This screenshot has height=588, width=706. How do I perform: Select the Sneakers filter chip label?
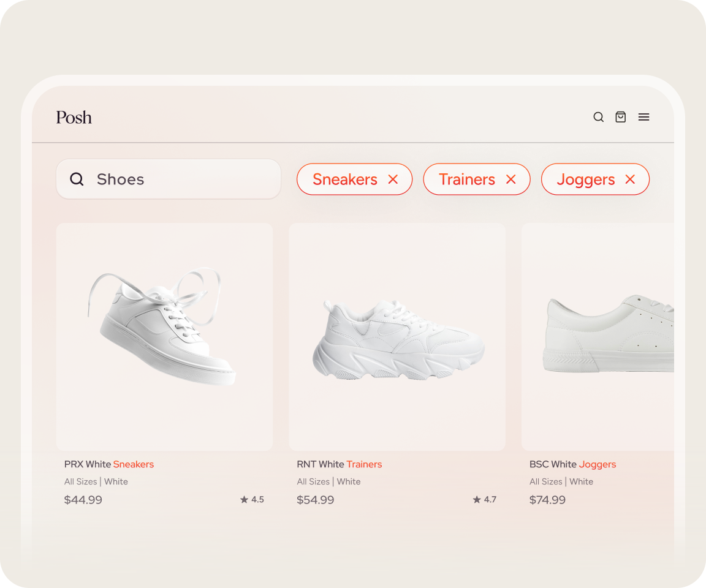click(x=345, y=179)
